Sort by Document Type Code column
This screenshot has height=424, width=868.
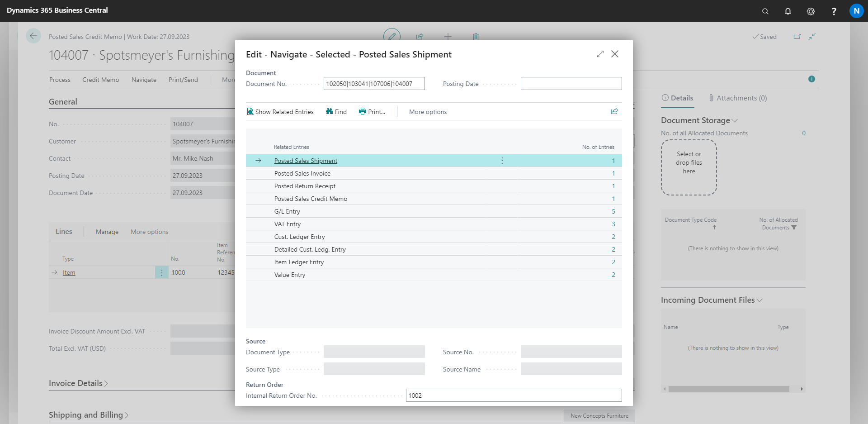(691, 220)
